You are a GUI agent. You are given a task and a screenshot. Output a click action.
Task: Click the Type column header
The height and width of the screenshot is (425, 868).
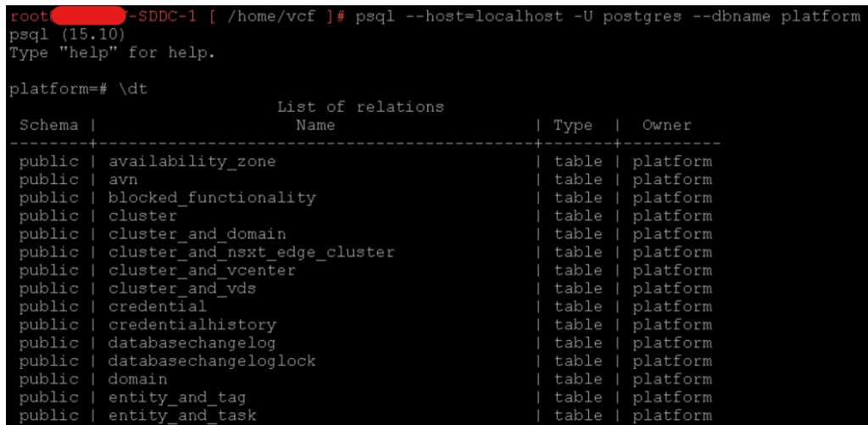point(573,126)
